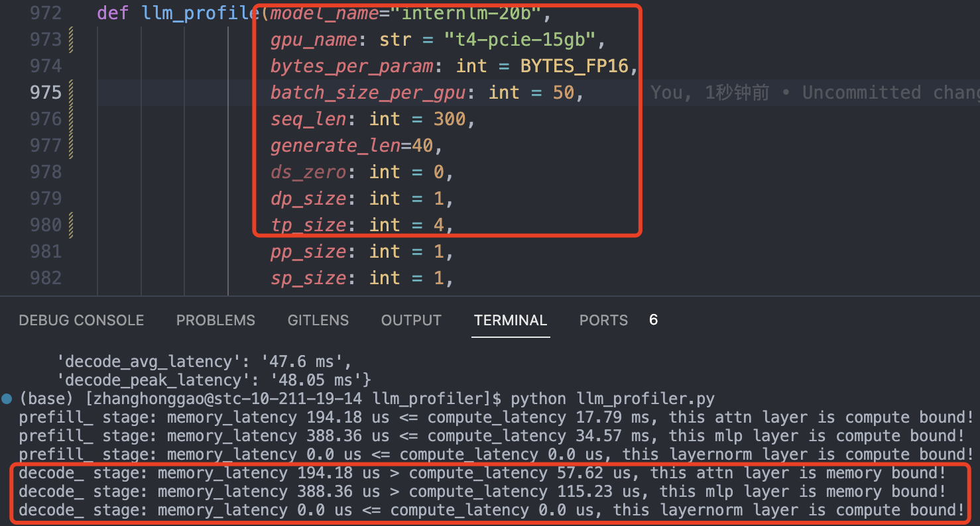Click the llm_profile function name

[202, 13]
